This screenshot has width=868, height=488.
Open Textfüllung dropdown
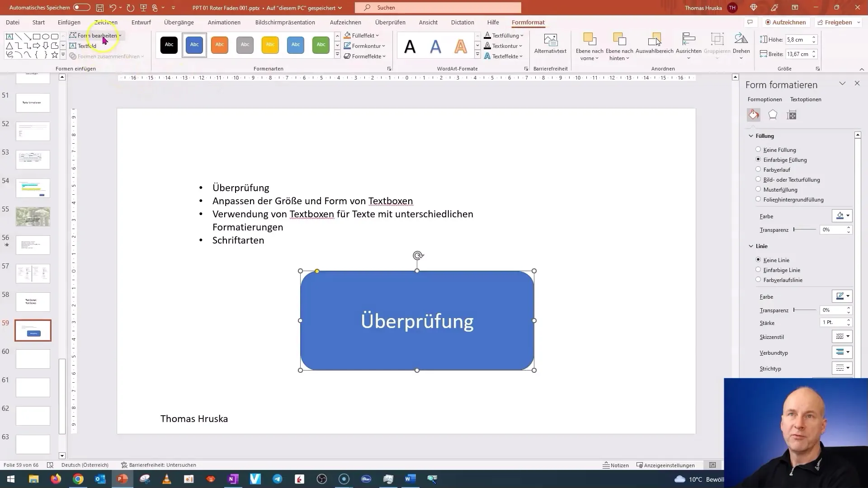[x=504, y=35]
